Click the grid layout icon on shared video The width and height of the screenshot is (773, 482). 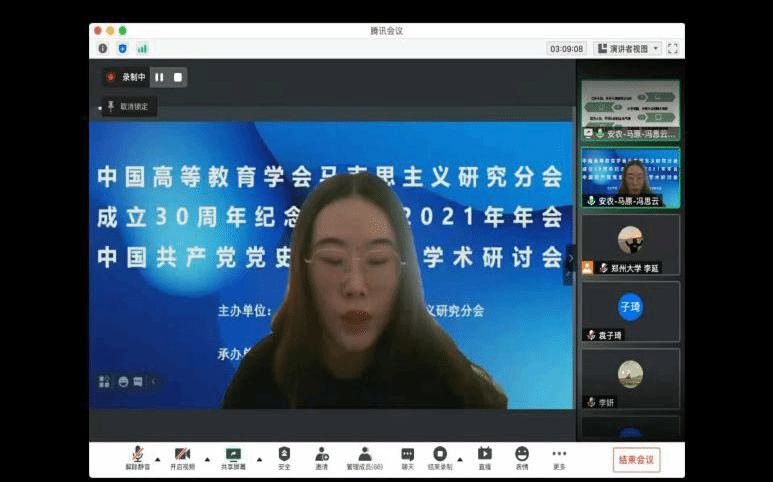coord(104,381)
